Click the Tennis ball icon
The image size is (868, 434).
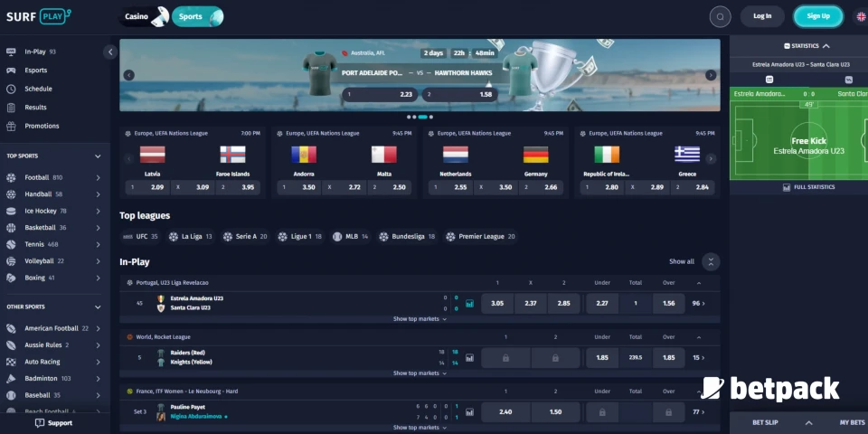11,244
